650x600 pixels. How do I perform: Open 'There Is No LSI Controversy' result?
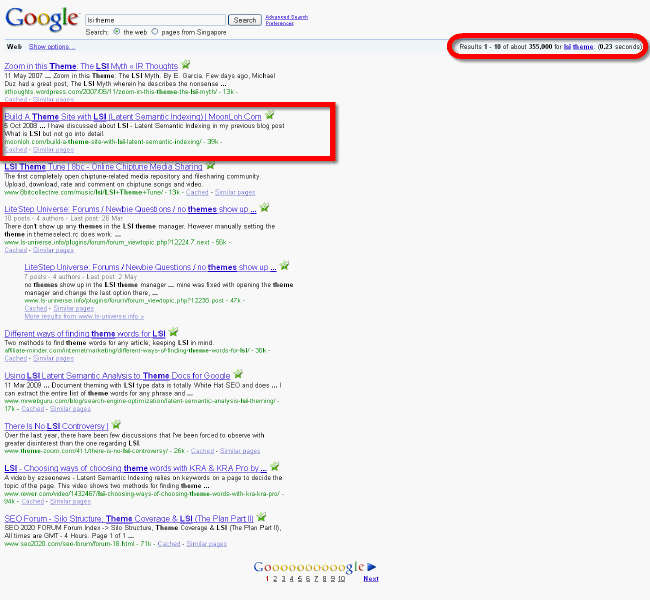pos(56,426)
